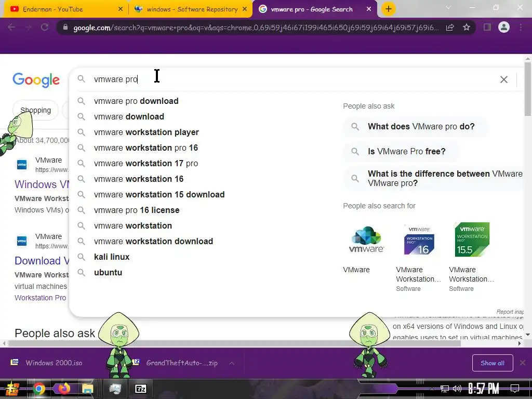Open the VMware Workstation 15.5 thumbnail
Viewport: 532px width, 399px height.
(x=472, y=240)
